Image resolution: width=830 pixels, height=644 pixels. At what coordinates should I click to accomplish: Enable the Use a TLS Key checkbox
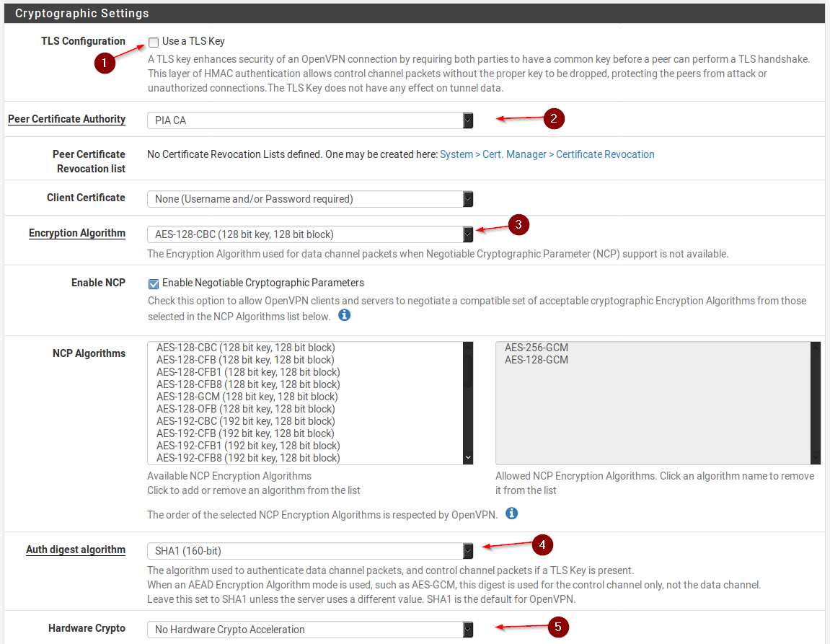coord(154,42)
